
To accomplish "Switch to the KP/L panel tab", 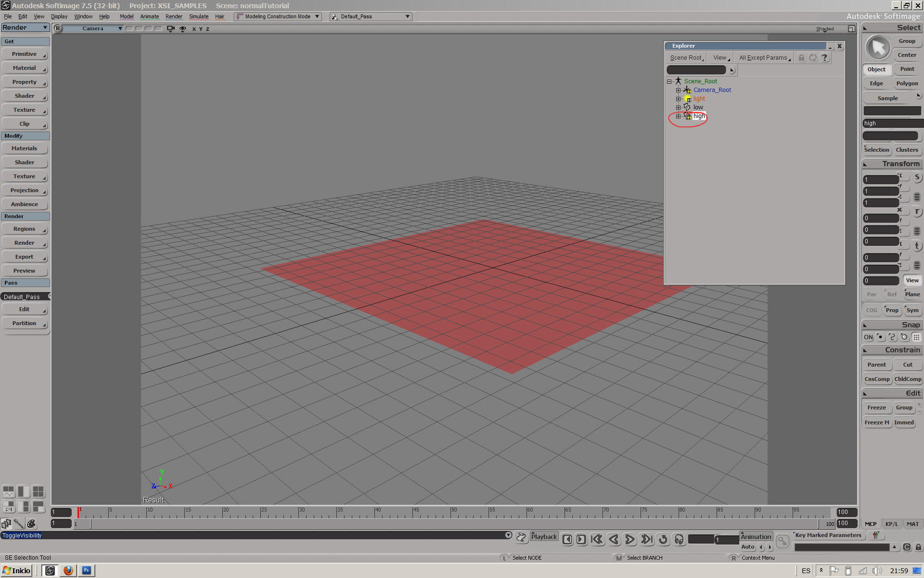I will (891, 524).
